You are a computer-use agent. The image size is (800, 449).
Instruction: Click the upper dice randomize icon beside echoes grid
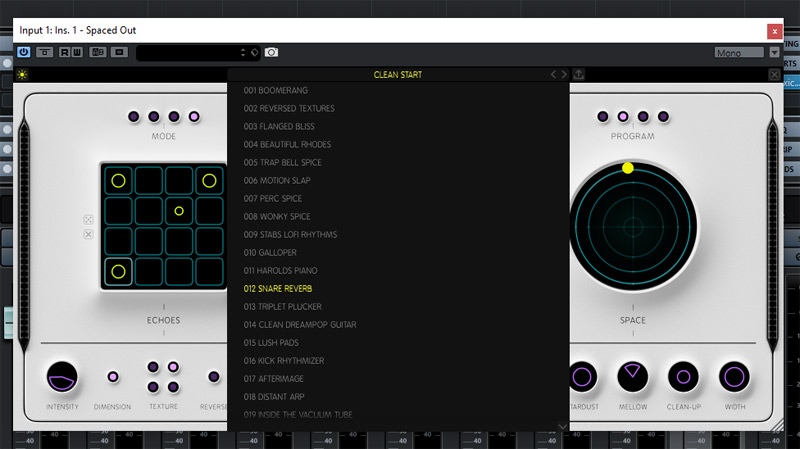pos(88,219)
